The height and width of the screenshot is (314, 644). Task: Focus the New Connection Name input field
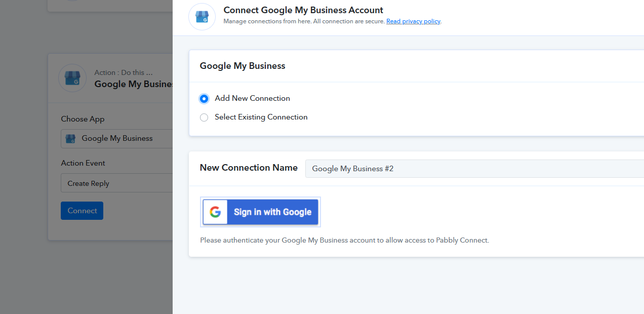point(474,169)
